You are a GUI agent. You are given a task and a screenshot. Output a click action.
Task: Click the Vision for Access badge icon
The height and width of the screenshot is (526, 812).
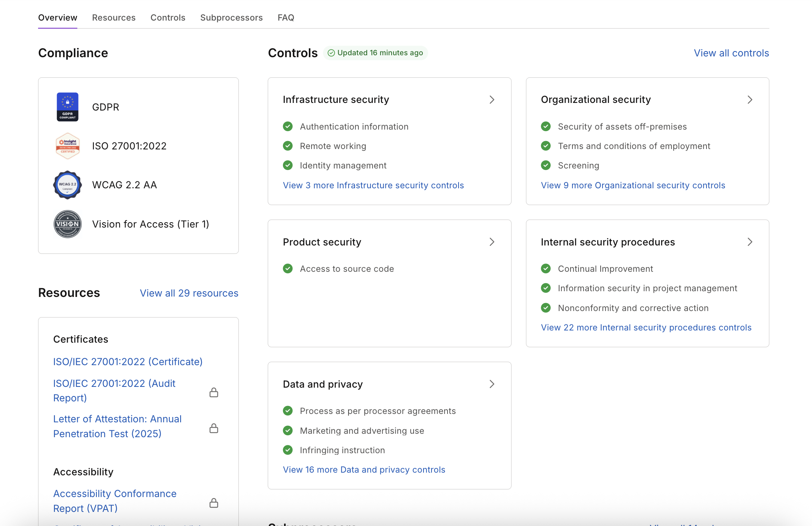click(x=67, y=224)
